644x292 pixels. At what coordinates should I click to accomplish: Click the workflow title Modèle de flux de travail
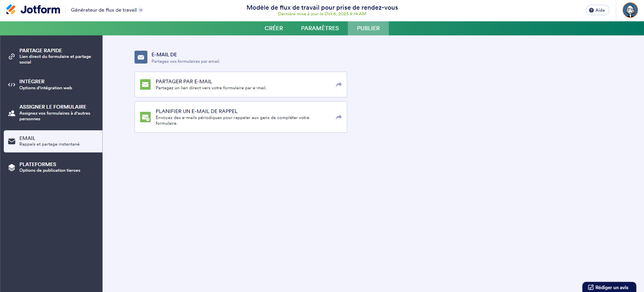[x=322, y=7]
